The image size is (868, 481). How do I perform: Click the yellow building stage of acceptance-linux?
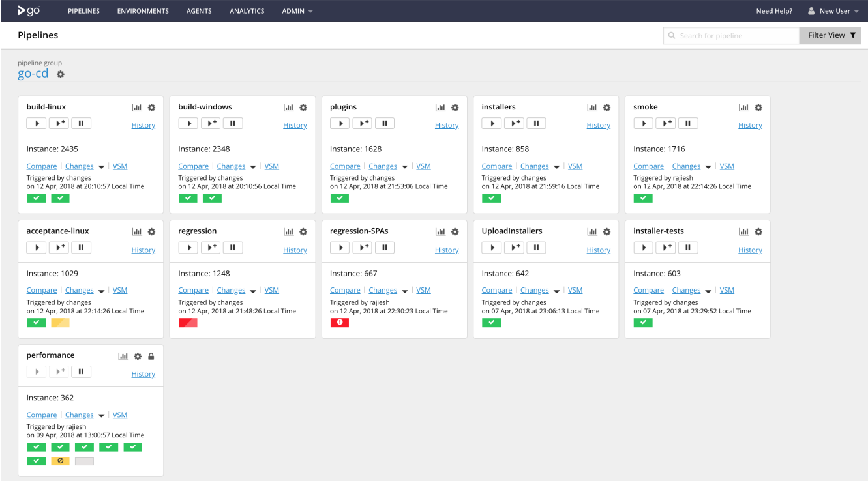coord(60,323)
